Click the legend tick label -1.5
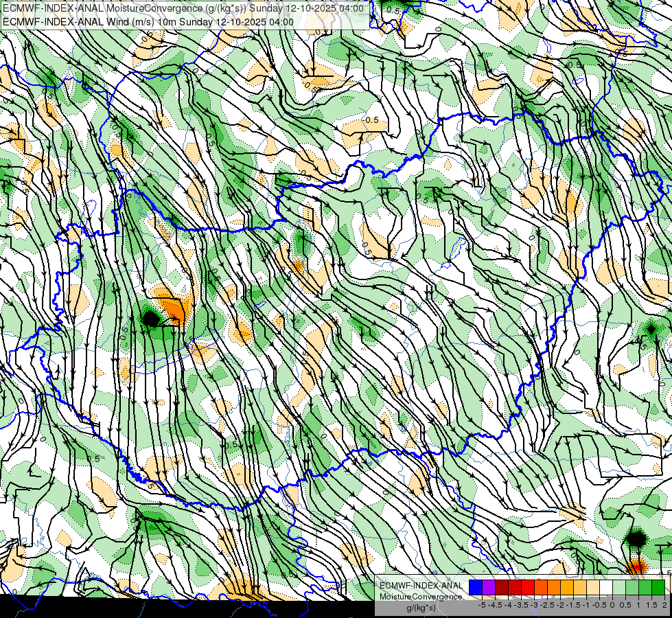This screenshot has width=672, height=618. [x=573, y=605]
